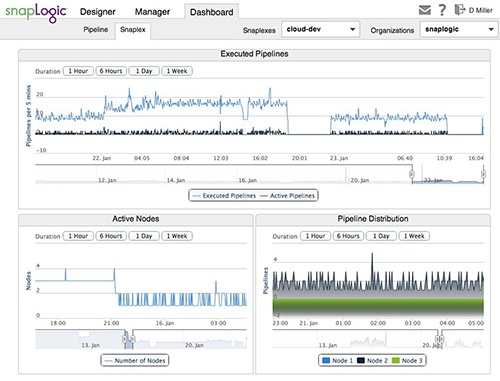Image resolution: width=500 pixels, height=381 pixels.
Task: Toggle Active Pipelines series in legend
Action: (287, 196)
